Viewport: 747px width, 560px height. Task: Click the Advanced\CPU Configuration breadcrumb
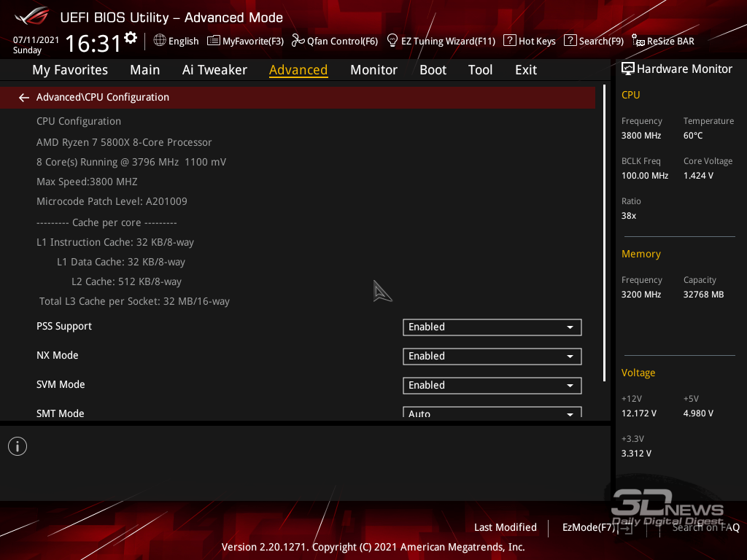tap(102, 97)
